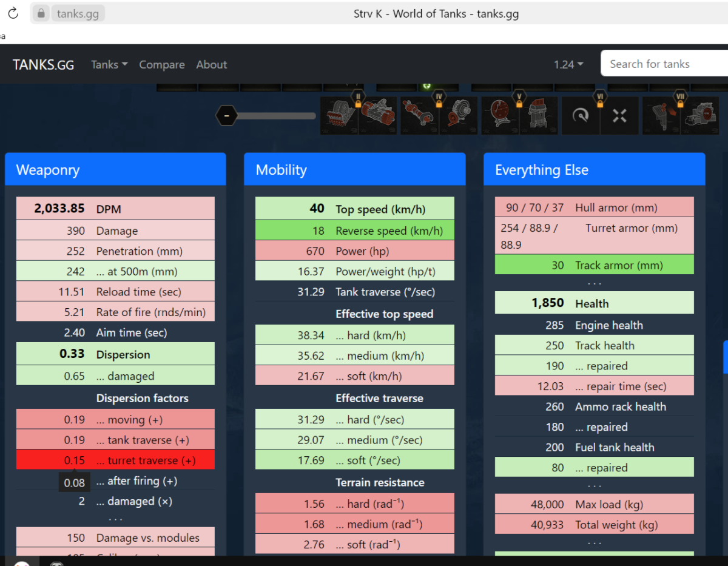This screenshot has width=728, height=566.
Task: Click the DPM 2,033.85 row
Action: [115, 209]
